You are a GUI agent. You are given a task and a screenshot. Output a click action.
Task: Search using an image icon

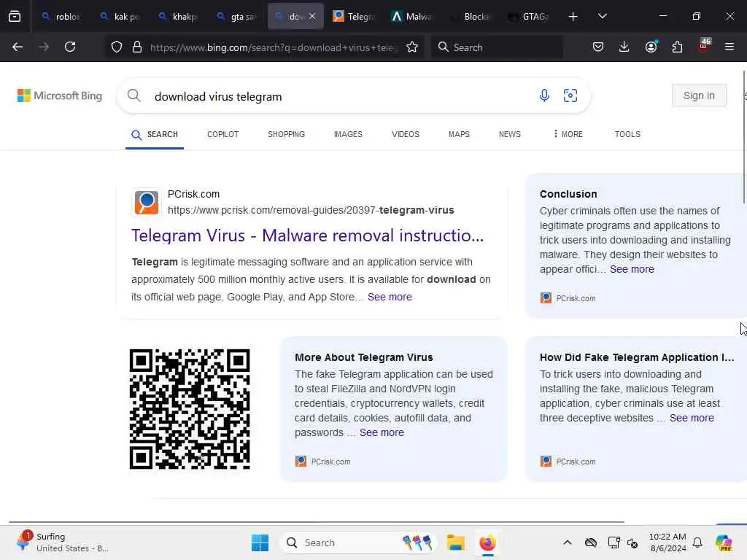[x=570, y=96]
